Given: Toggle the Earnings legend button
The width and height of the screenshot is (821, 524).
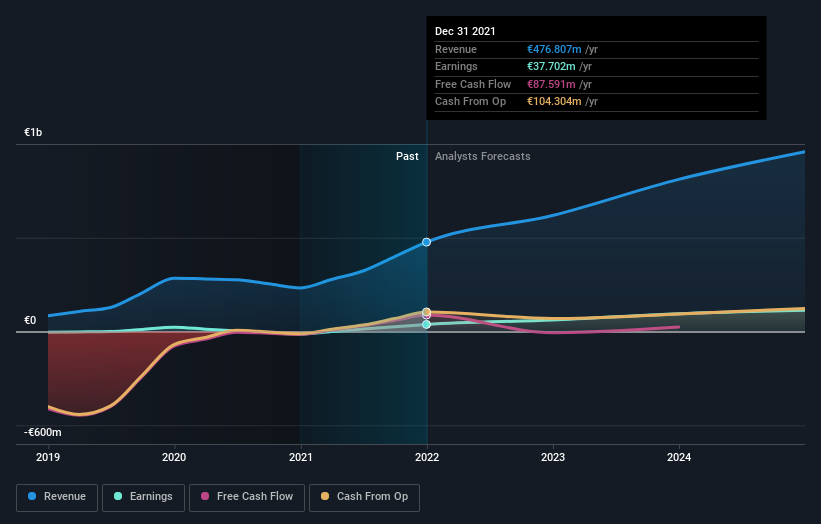Looking at the screenshot, I should click(x=143, y=497).
